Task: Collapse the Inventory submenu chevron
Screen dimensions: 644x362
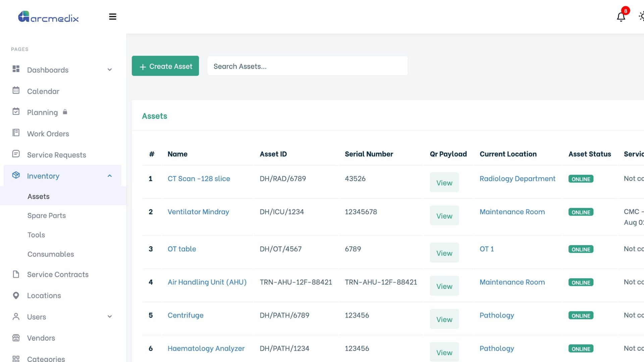Action: coord(110,176)
